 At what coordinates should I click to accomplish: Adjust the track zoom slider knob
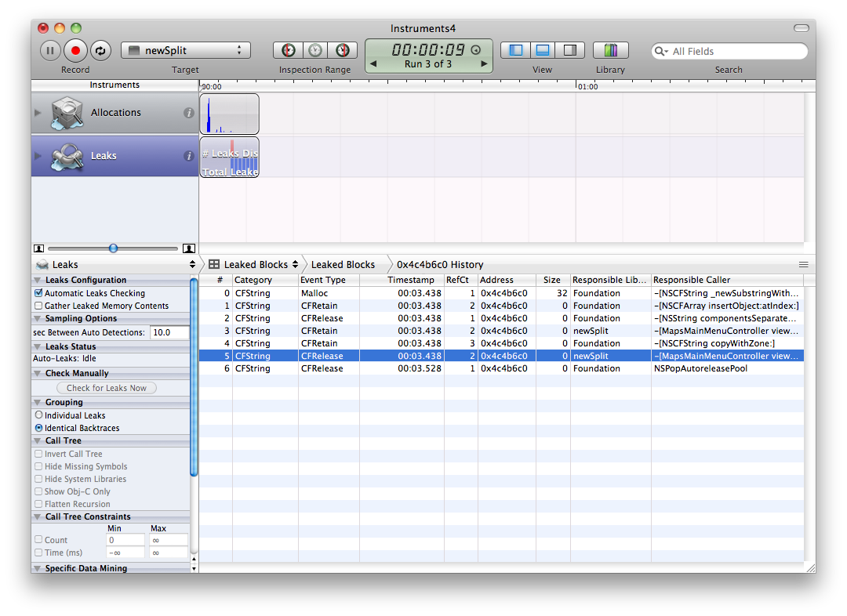[x=113, y=248]
